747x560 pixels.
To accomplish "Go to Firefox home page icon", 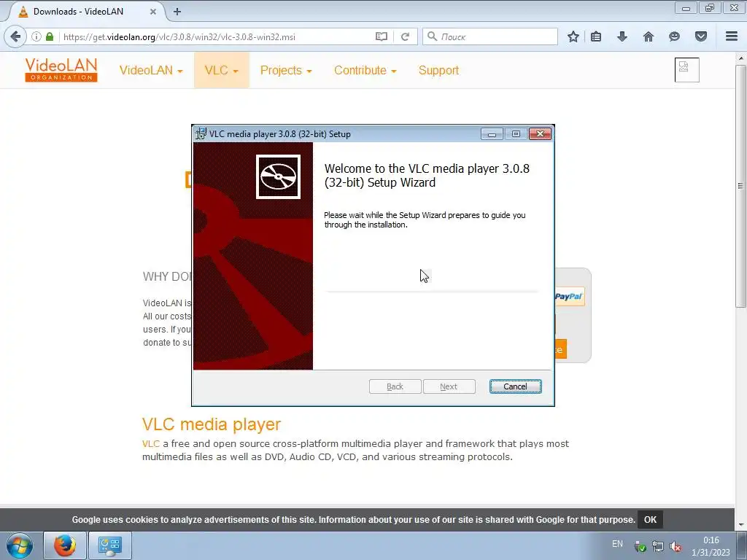I will pyautogui.click(x=648, y=36).
